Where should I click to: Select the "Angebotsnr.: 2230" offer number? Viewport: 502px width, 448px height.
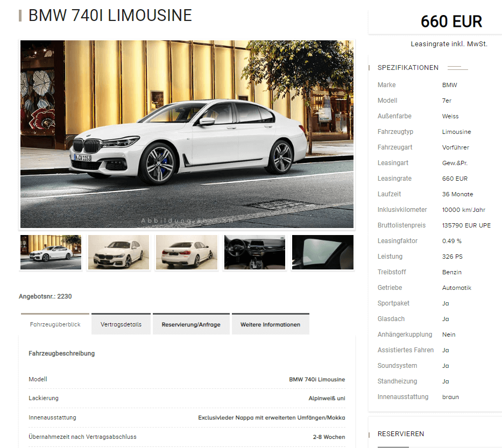pyautogui.click(x=45, y=296)
